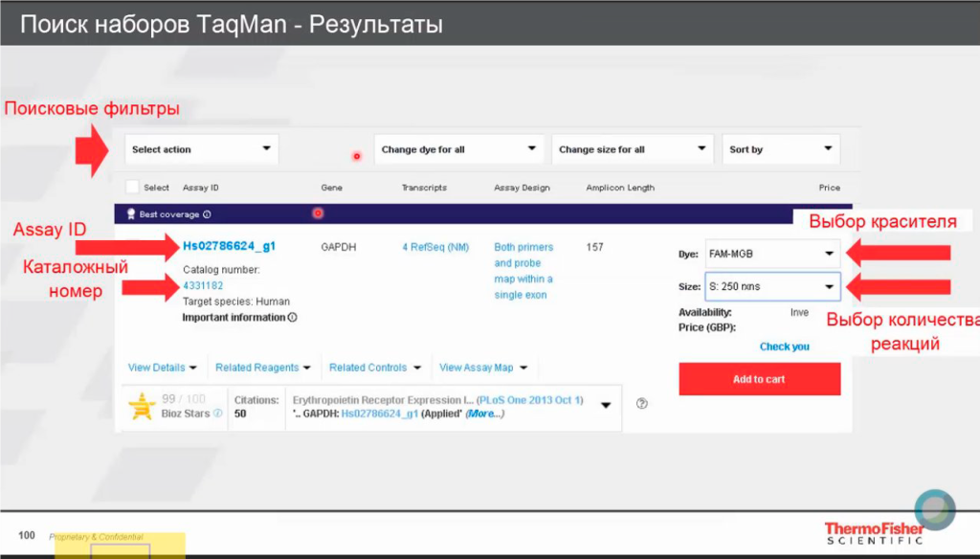Screen dimensions: 980x559
Task: Expand the citation list with the arrow
Action: tap(605, 407)
